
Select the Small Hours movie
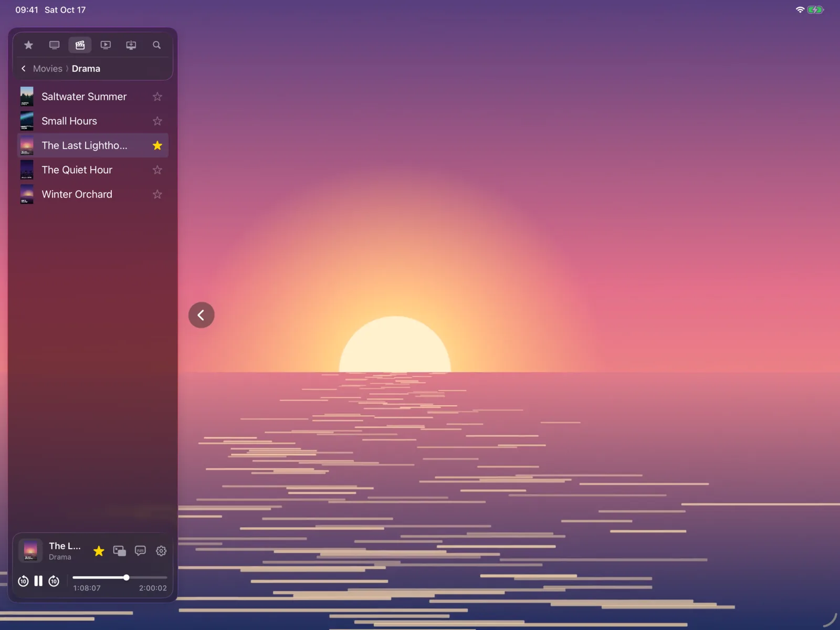93,121
